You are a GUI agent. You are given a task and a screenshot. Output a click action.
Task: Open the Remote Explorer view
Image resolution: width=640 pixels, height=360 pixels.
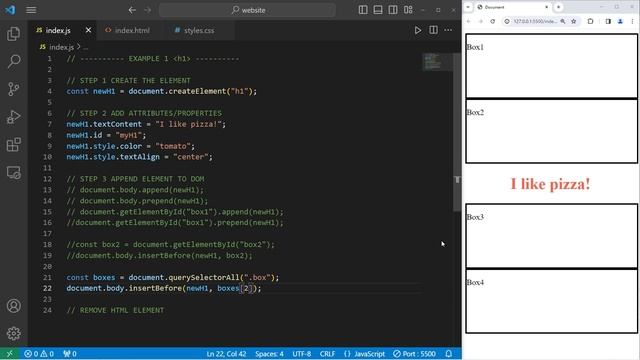pyautogui.click(x=13, y=172)
